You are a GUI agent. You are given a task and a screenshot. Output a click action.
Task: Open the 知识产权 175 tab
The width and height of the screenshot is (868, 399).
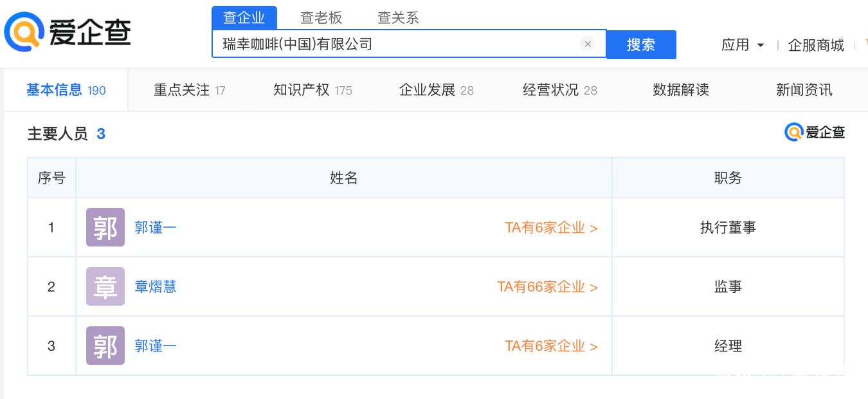click(312, 90)
